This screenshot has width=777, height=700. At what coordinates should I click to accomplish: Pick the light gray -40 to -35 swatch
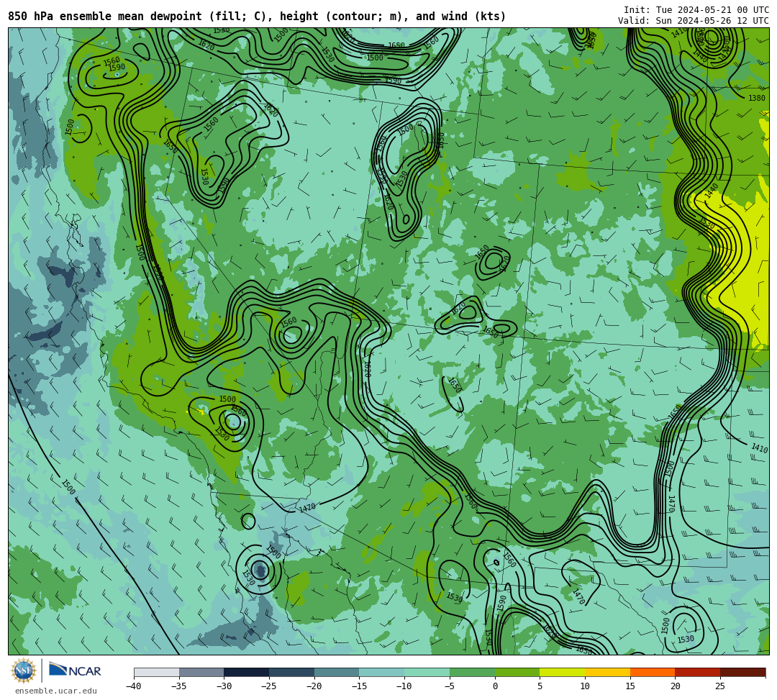157,672
